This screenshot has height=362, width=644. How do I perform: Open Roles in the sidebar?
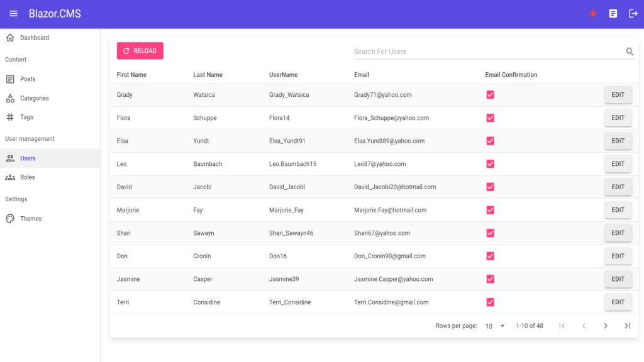point(27,177)
